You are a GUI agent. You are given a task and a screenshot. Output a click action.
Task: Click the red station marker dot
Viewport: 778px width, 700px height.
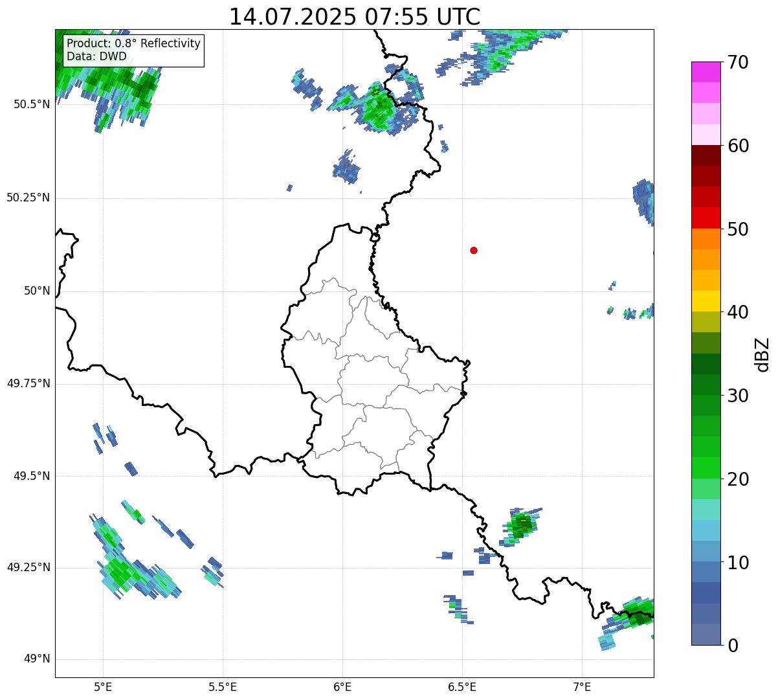pyautogui.click(x=474, y=250)
